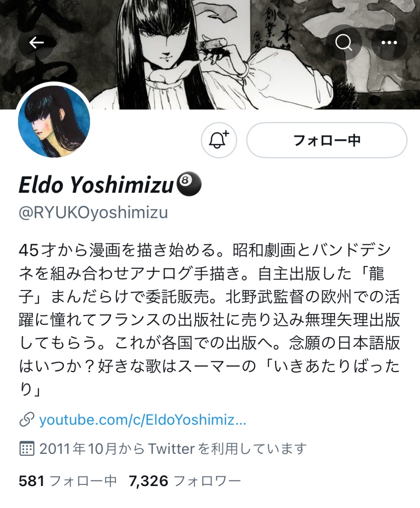Click the 8-ball emoji after the name
Screen dimensions: 420x508
coord(189,185)
